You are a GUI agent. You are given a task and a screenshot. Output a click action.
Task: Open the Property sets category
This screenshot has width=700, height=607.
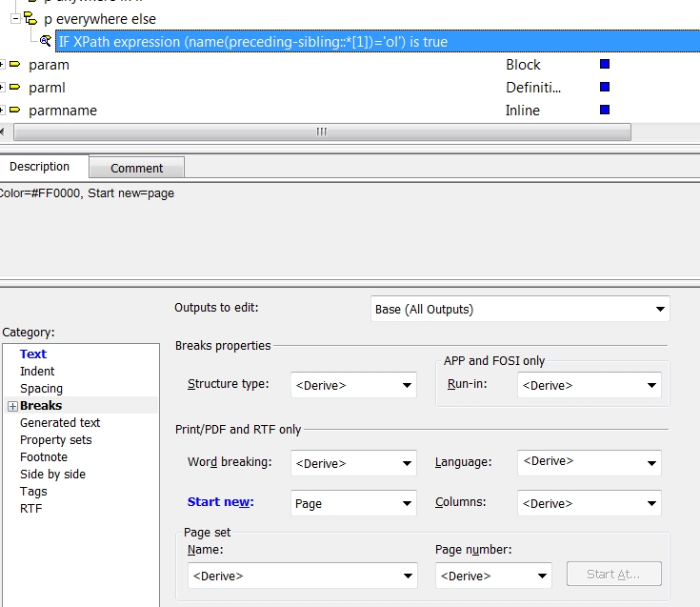point(56,440)
